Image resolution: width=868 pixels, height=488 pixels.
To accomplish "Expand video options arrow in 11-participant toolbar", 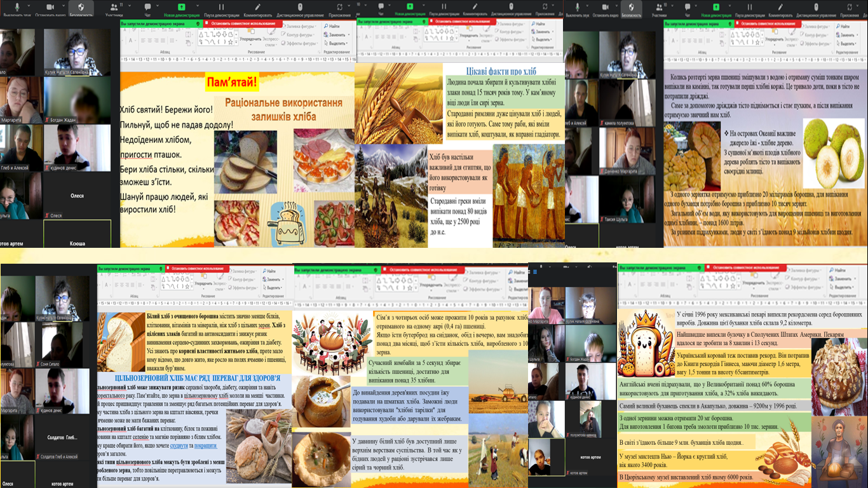I will pos(65,6).
